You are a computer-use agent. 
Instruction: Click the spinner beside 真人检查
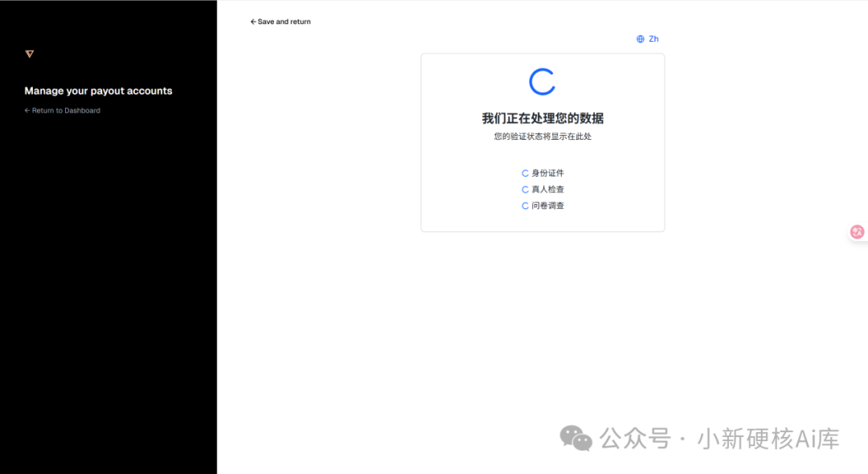point(525,189)
